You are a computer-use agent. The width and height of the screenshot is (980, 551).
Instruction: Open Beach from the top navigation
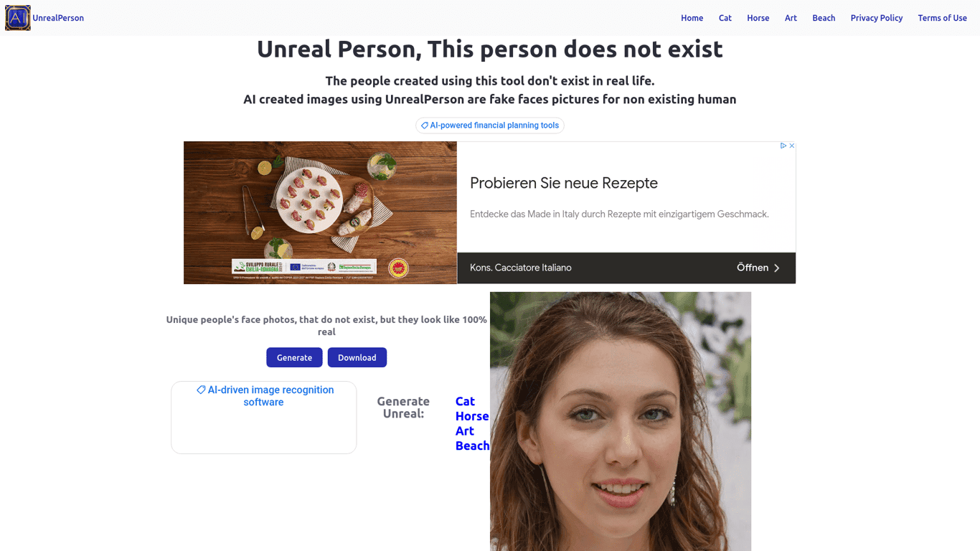pyautogui.click(x=824, y=18)
